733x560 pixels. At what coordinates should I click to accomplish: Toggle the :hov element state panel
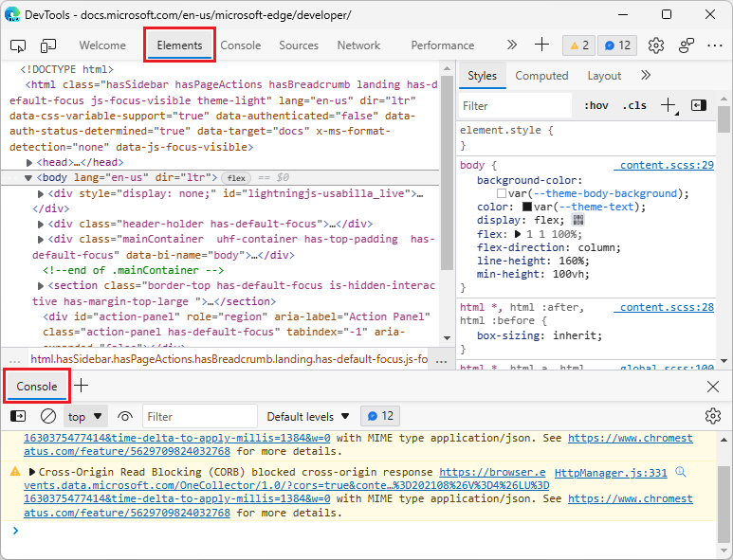tap(596, 105)
